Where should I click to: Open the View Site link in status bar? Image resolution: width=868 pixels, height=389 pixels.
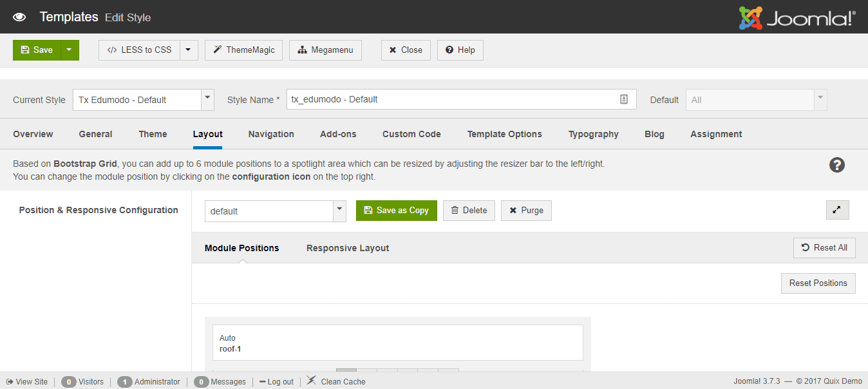pyautogui.click(x=26, y=381)
